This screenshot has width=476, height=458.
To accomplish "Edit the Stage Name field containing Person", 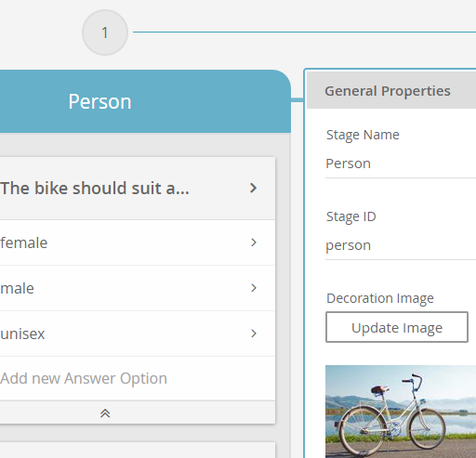I will pyautogui.click(x=401, y=164).
